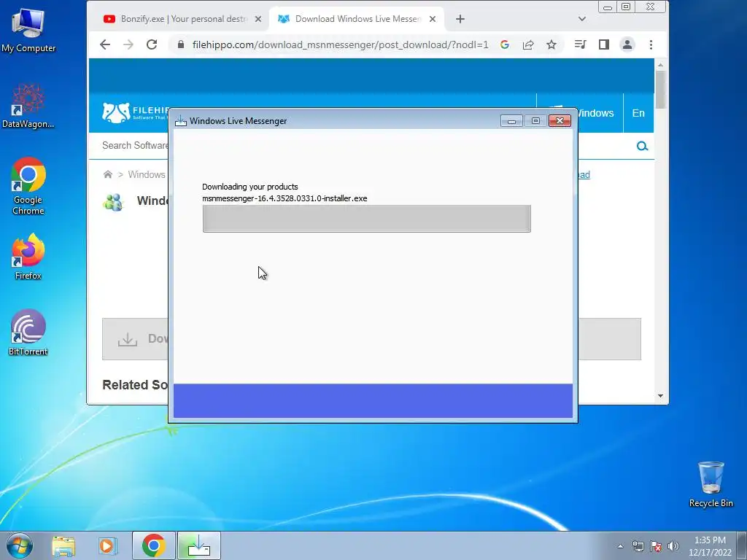Select Google Chrome desktop shortcut
The height and width of the screenshot is (560, 747).
(28, 186)
